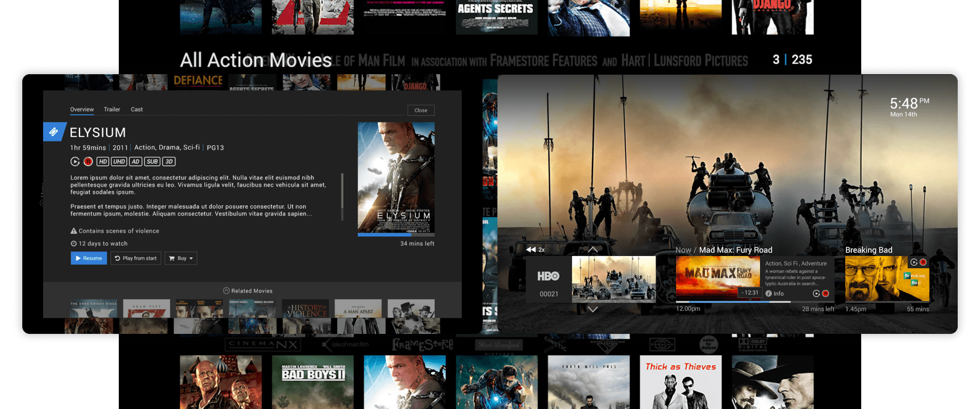This screenshot has height=409, width=980.
Task: Collapse the Related Movies section
Action: (226, 291)
